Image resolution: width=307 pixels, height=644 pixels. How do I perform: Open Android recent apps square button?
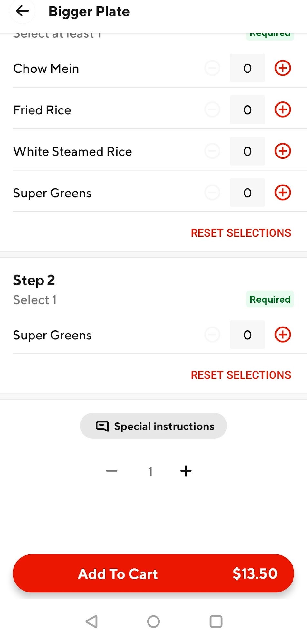coord(216,621)
